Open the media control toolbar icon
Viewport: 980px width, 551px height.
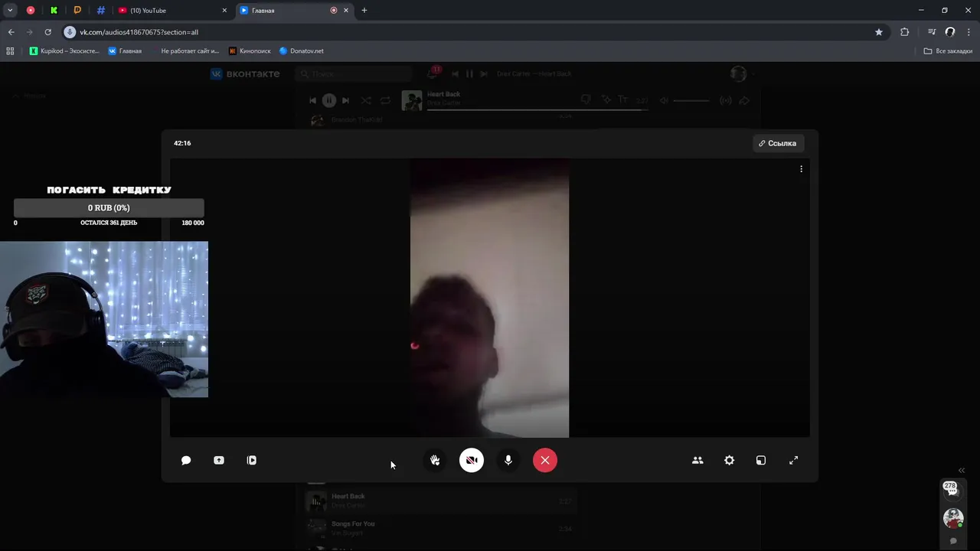(932, 32)
